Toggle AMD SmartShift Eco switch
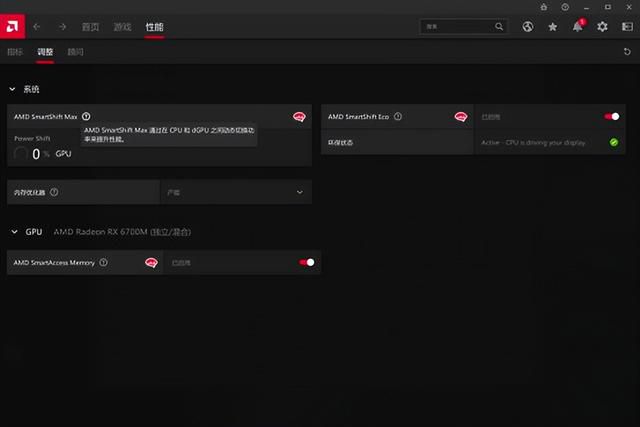 [612, 117]
